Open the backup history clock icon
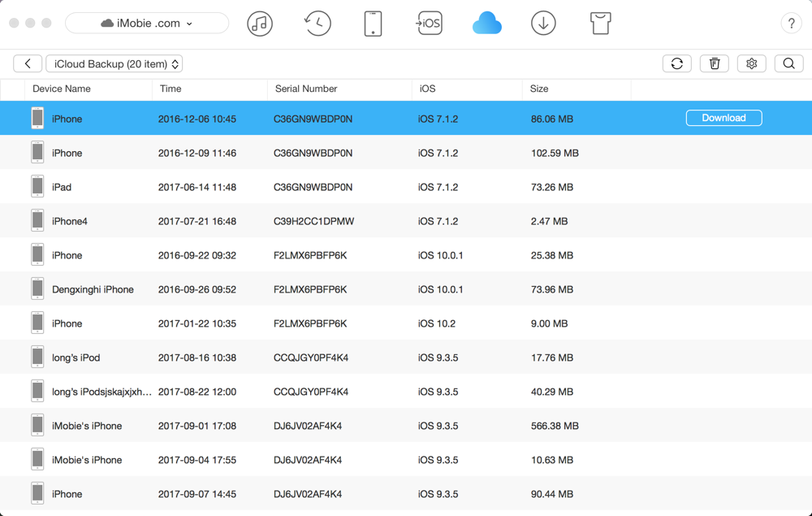The height and width of the screenshot is (516, 812). pyautogui.click(x=317, y=24)
